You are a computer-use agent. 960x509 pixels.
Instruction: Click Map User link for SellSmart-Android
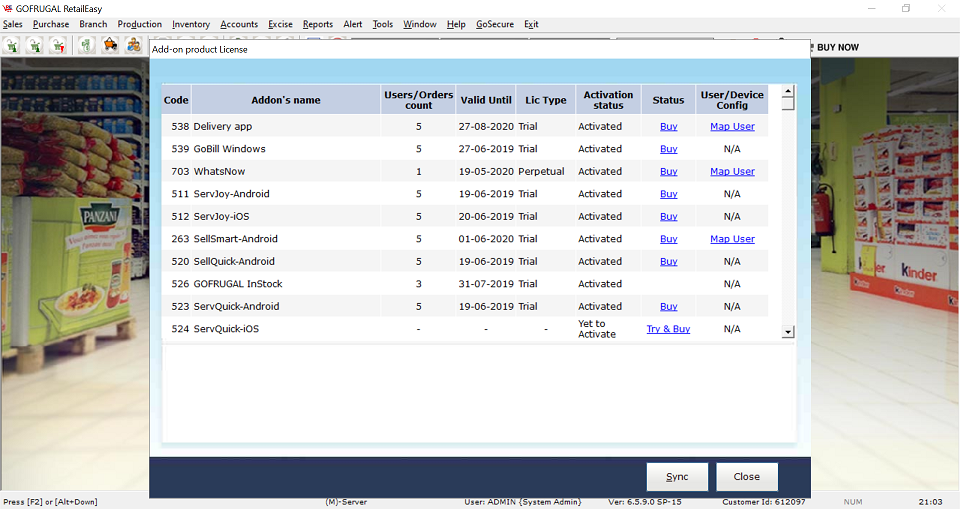coord(732,239)
